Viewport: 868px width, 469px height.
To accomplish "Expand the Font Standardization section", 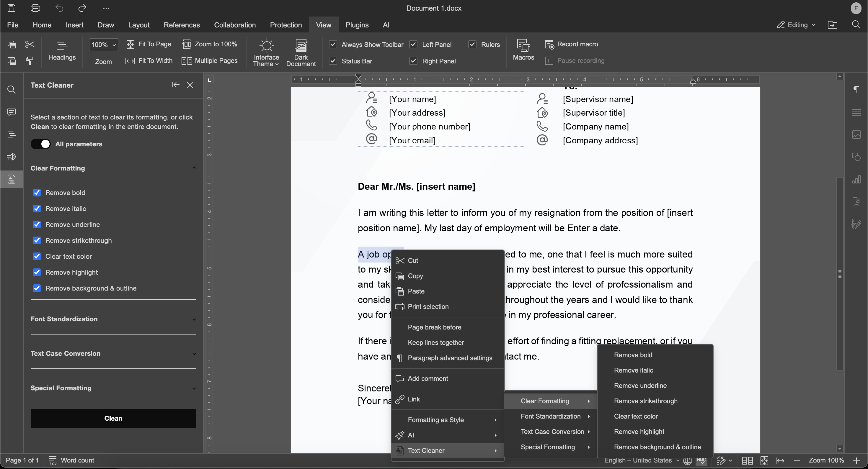I will (x=194, y=319).
